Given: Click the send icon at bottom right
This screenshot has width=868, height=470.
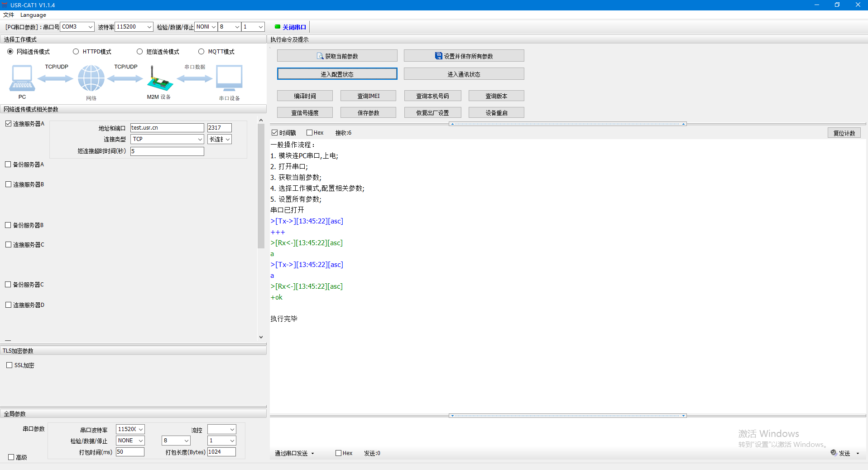Looking at the screenshot, I should pos(834,452).
